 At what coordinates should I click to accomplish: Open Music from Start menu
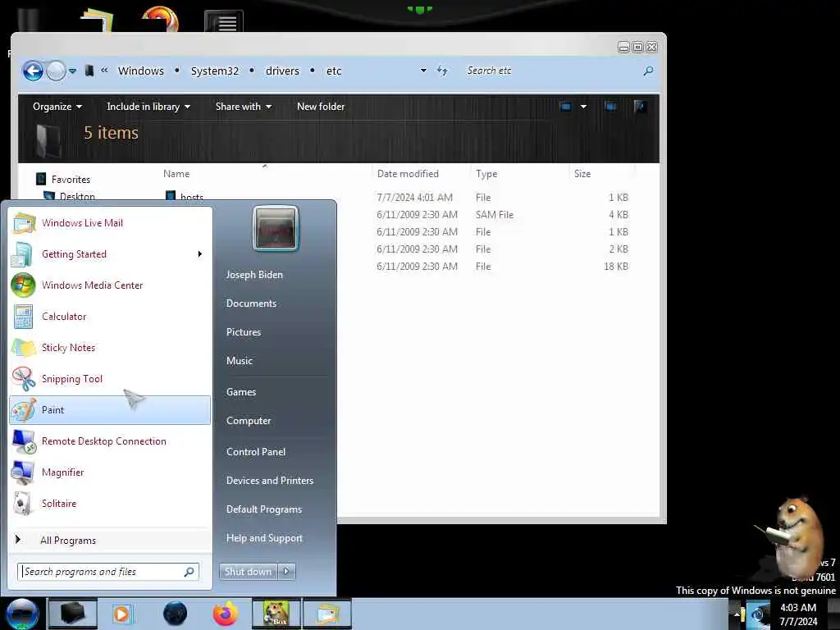(240, 361)
